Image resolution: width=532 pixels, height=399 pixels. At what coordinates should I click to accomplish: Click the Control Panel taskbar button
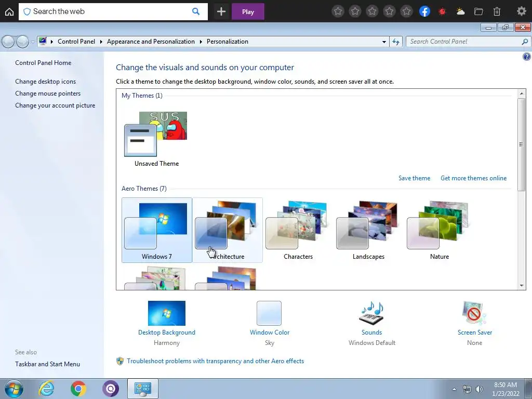(x=142, y=389)
